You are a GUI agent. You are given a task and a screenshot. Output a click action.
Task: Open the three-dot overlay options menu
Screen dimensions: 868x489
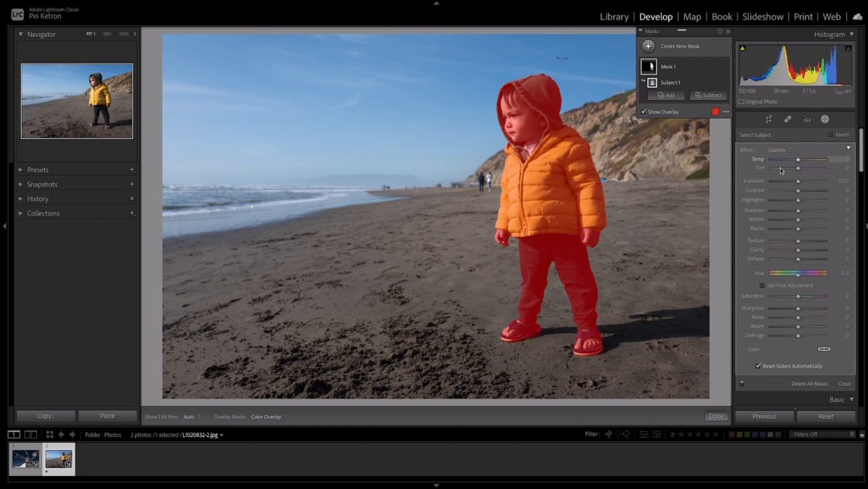726,111
